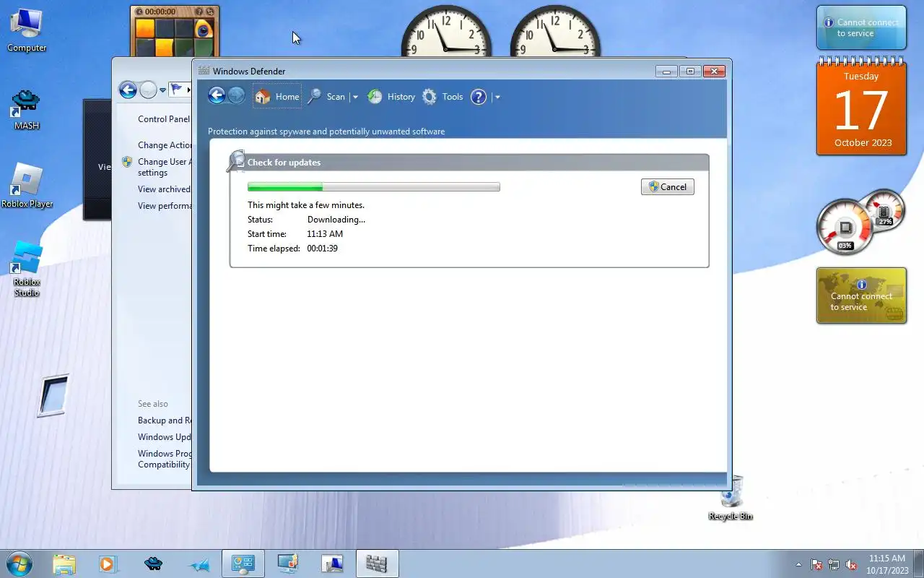Click the MASH taskbar icon
924x578 pixels.
click(x=153, y=564)
